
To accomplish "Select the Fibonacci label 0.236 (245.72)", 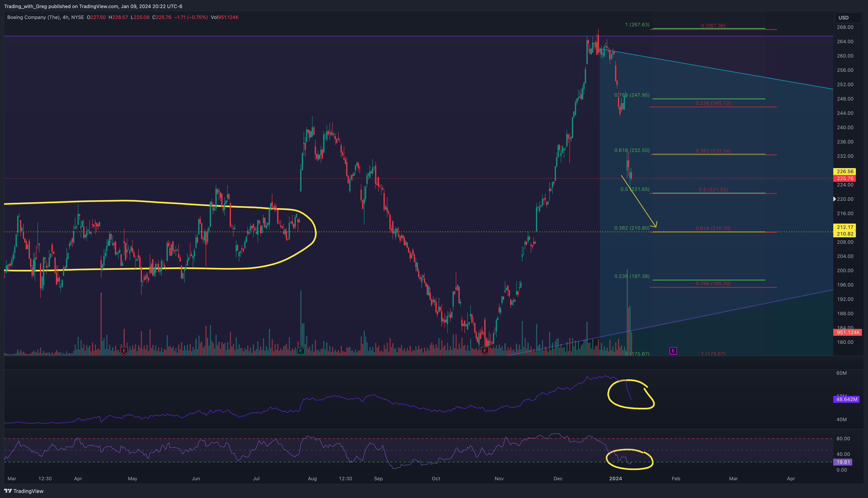I will click(x=713, y=103).
